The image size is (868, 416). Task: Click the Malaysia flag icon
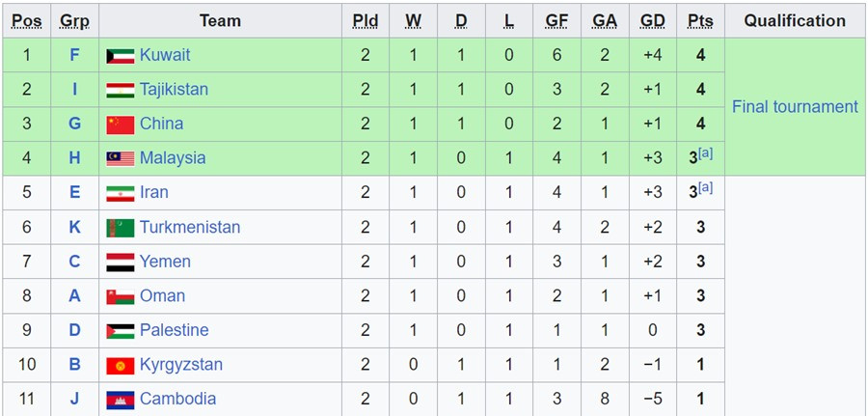(120, 158)
